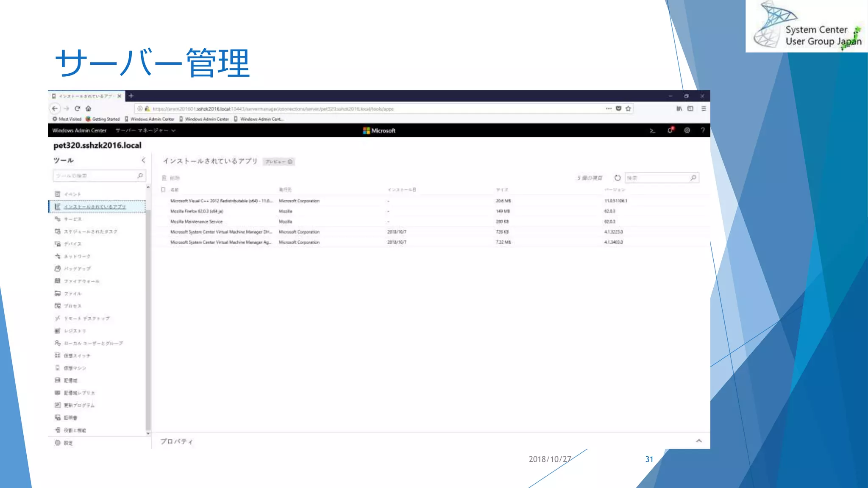Collapse the ツール sidebar with the chevron

point(143,160)
